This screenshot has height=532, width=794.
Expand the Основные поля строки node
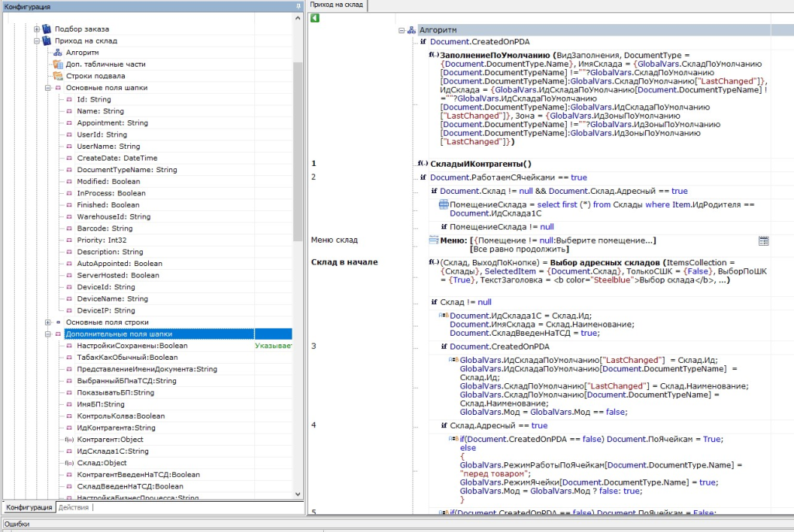48,323
